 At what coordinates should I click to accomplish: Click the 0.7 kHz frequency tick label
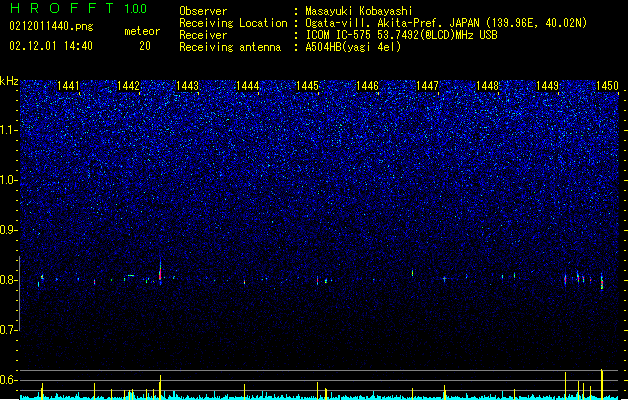8,330
